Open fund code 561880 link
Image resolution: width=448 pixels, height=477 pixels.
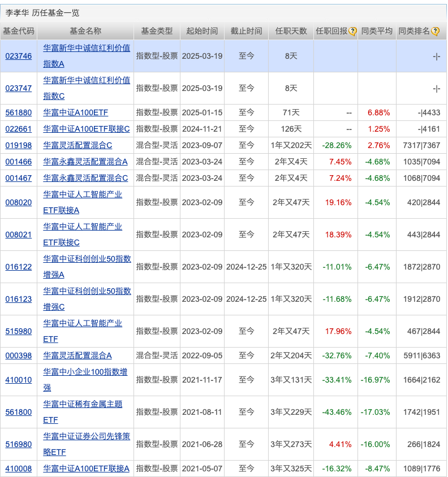click(x=19, y=112)
